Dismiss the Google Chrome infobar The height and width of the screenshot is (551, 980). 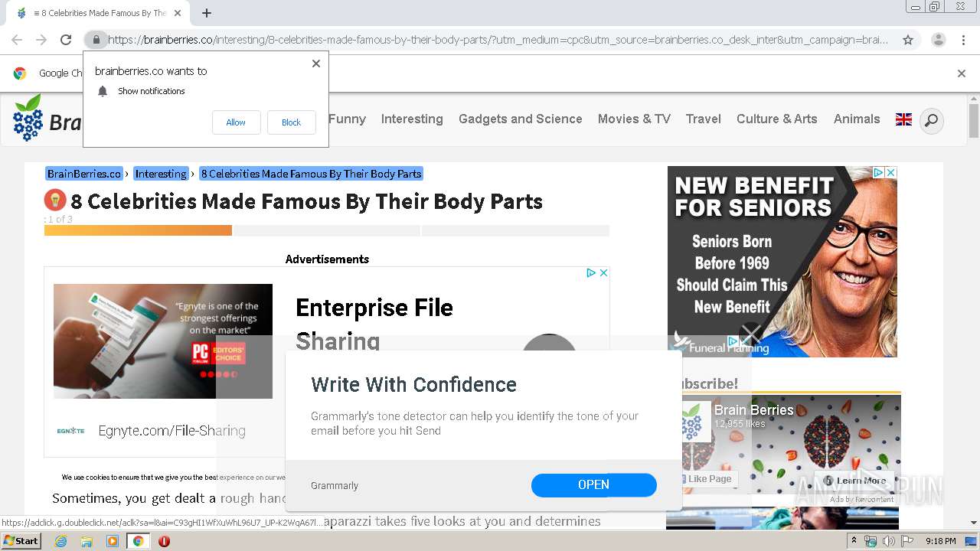962,73
